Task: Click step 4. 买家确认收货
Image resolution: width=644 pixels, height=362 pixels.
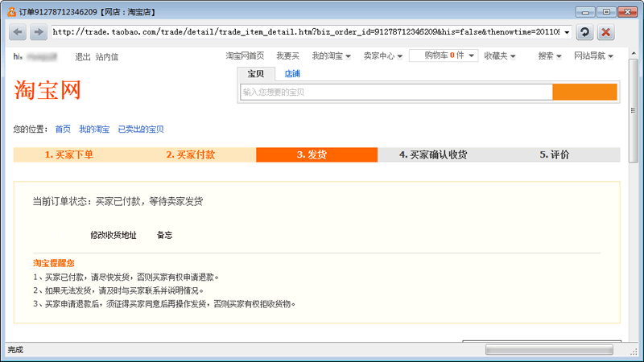Action: (x=433, y=154)
